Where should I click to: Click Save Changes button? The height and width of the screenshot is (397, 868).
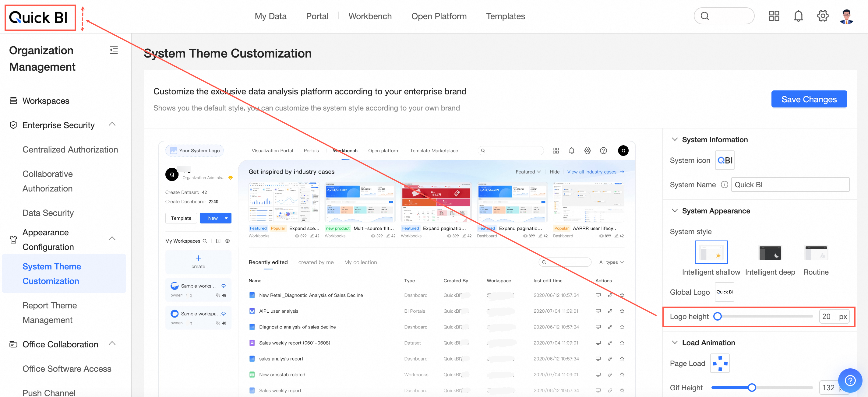(x=809, y=99)
